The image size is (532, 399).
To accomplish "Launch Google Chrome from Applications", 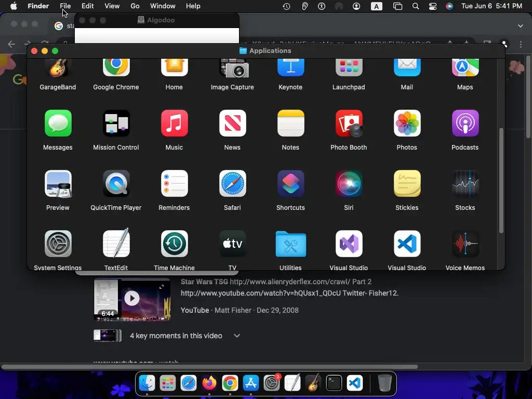I will pyautogui.click(x=116, y=68).
